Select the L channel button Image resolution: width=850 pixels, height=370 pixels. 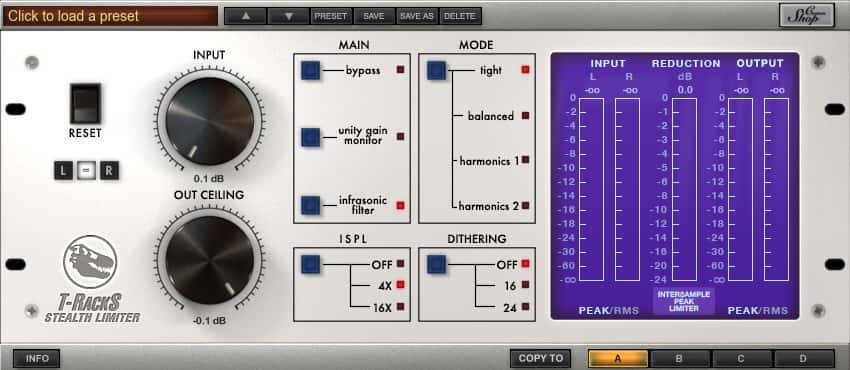click(x=63, y=171)
